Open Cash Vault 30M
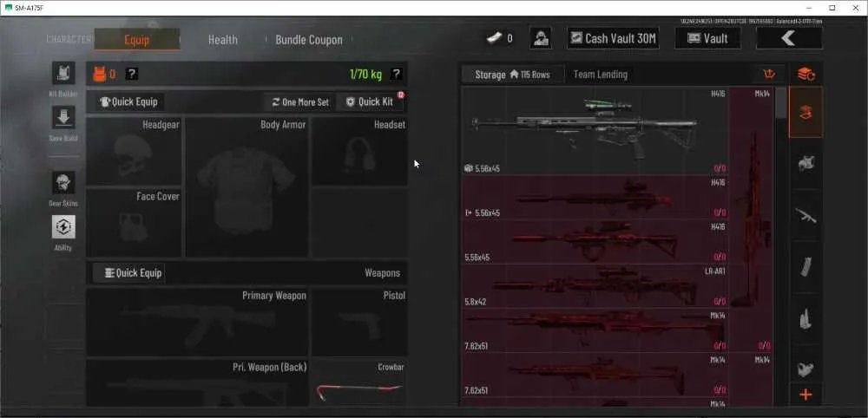868x418 pixels. coord(613,38)
